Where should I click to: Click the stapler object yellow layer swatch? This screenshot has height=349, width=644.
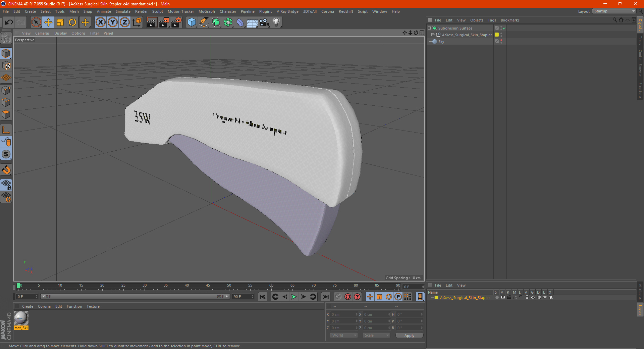point(497,35)
